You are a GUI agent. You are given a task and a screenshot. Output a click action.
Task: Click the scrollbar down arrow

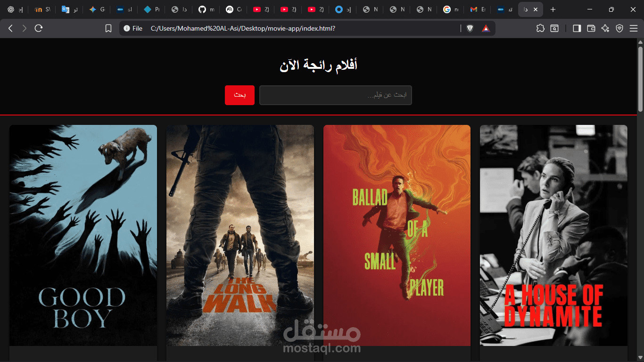click(640, 358)
